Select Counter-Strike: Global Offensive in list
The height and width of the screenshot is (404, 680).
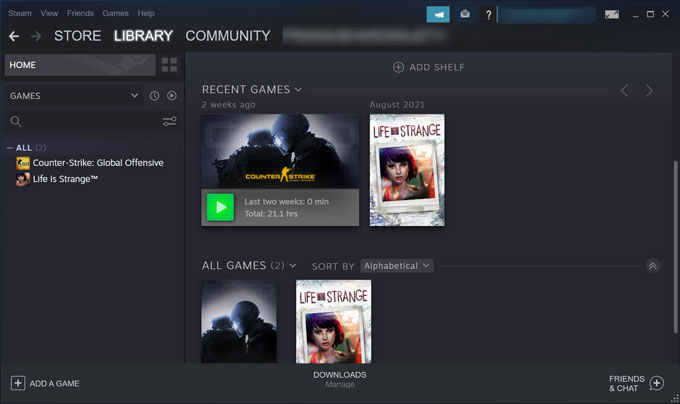click(x=98, y=163)
